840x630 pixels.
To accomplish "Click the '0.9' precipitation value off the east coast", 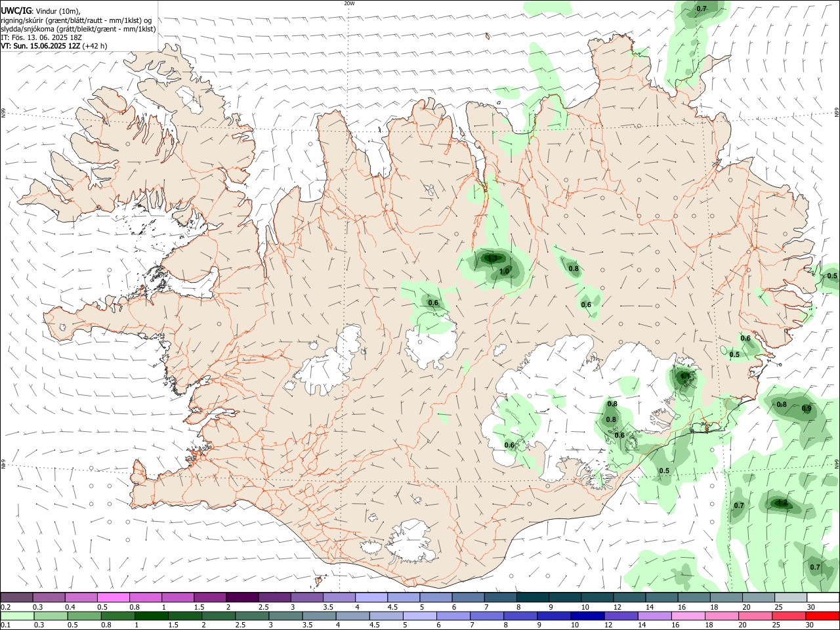I will click(x=807, y=408).
